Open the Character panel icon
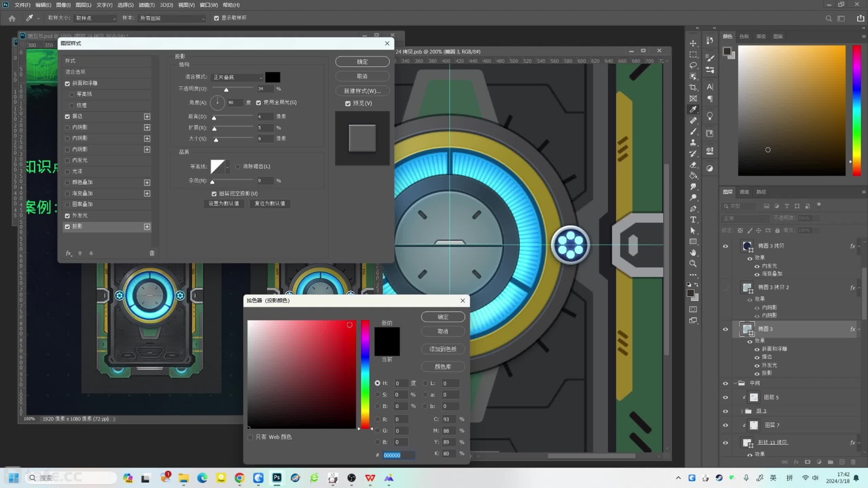Image resolution: width=868 pixels, height=488 pixels. (x=710, y=87)
